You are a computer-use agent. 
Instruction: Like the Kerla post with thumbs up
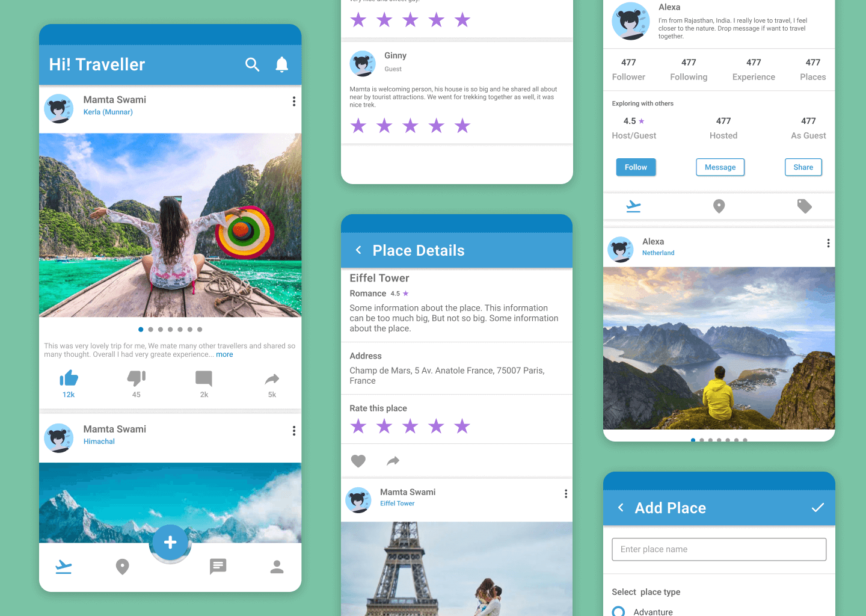tap(69, 378)
